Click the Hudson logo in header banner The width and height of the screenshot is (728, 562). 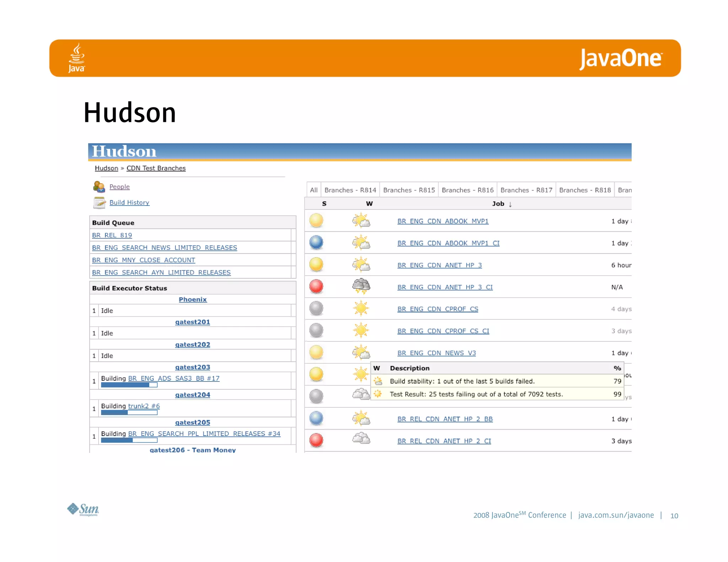[x=124, y=151]
